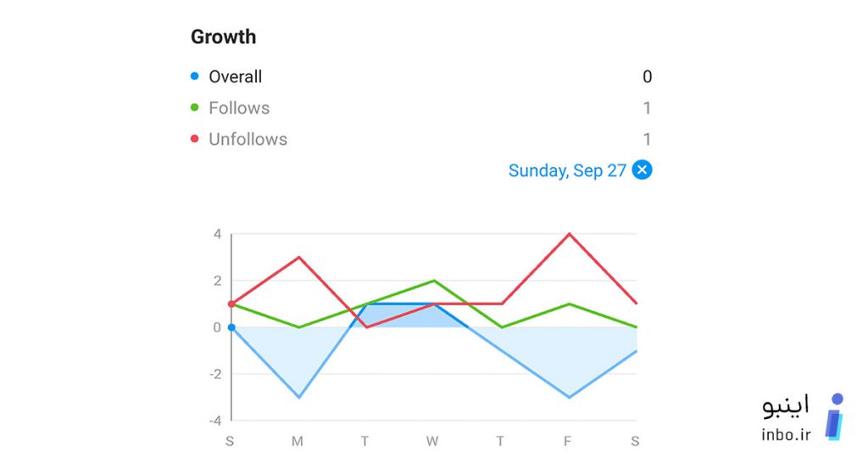The width and height of the screenshot is (868, 463).
Task: Click the green Follows legend dot
Action: [194, 108]
